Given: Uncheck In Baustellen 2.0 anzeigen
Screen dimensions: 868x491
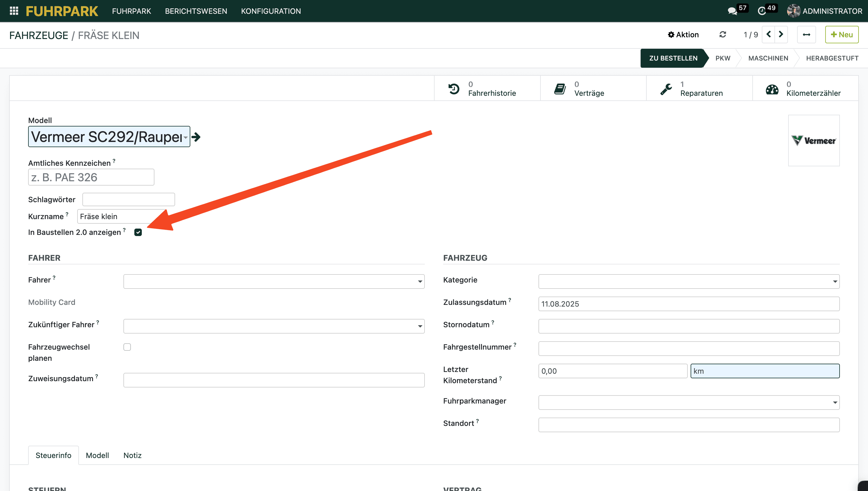Looking at the screenshot, I should pos(138,232).
